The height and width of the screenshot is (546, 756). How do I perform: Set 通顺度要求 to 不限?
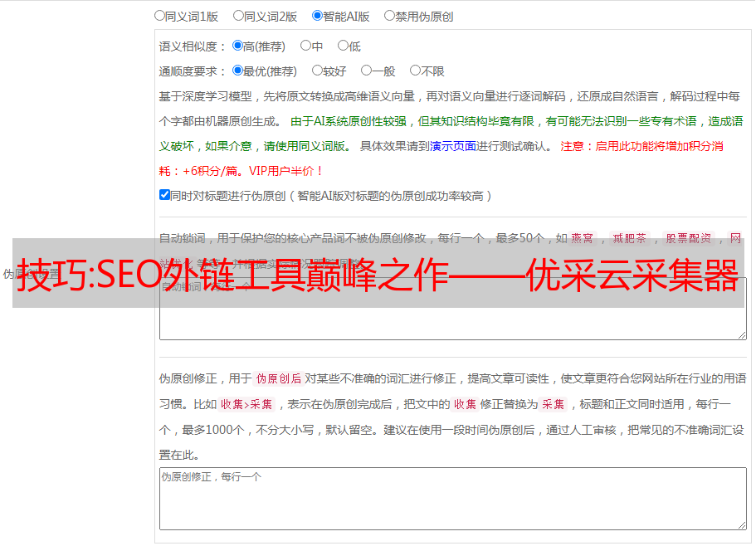[x=415, y=71]
